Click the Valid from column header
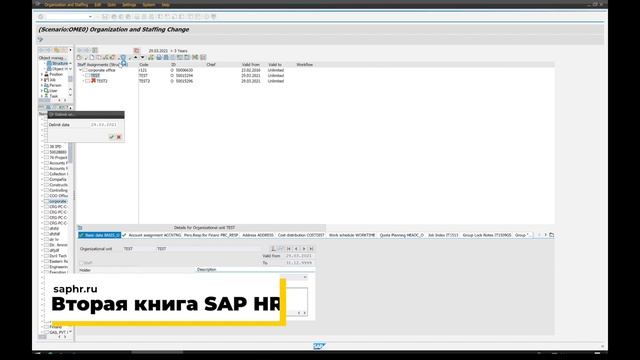Viewport: 640px width, 360px height. 251,64
